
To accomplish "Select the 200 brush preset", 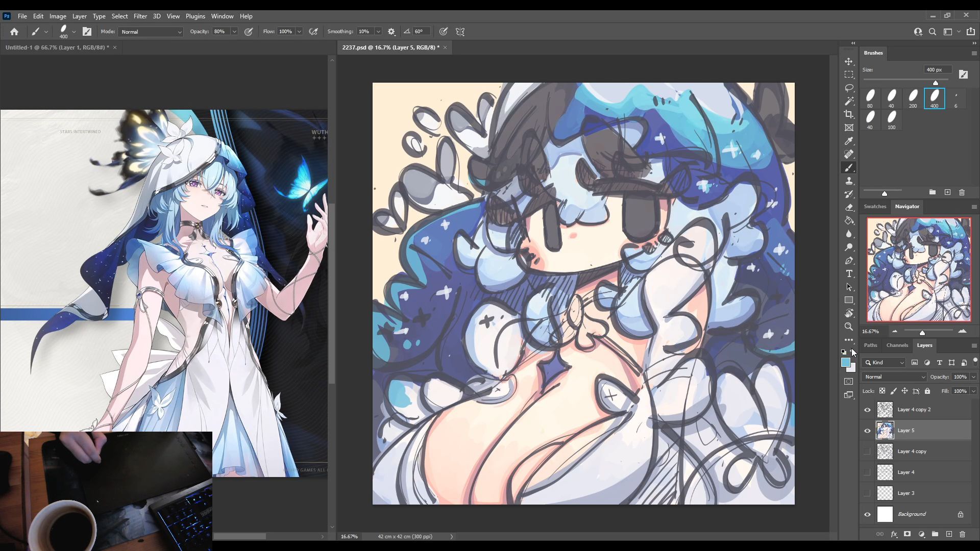I will 913,98.
